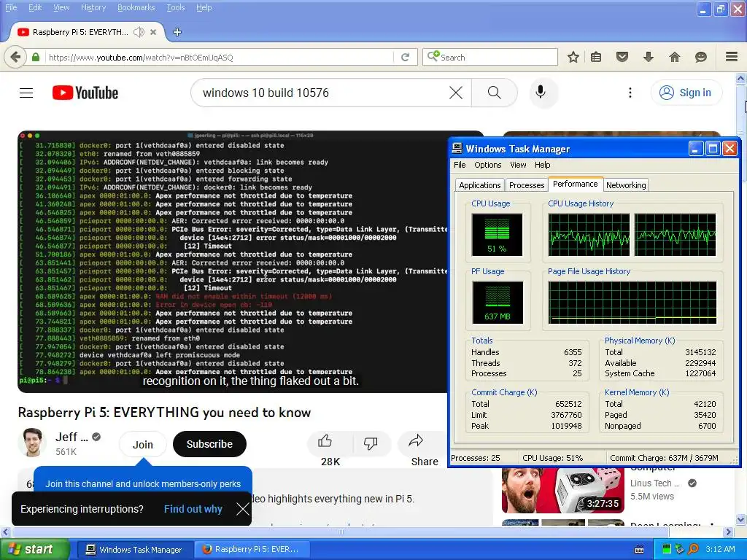Reload the page with the refresh icon
Image resolution: width=747 pixels, height=560 pixels.
(405, 57)
